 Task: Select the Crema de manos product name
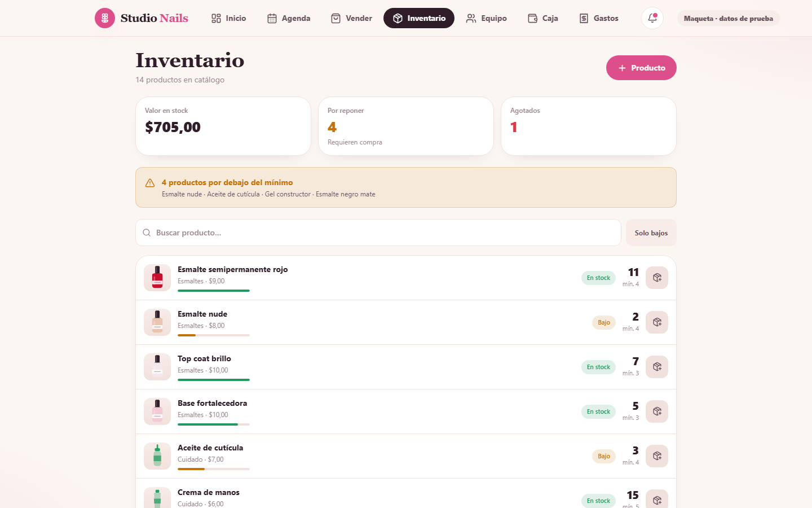coord(209,492)
